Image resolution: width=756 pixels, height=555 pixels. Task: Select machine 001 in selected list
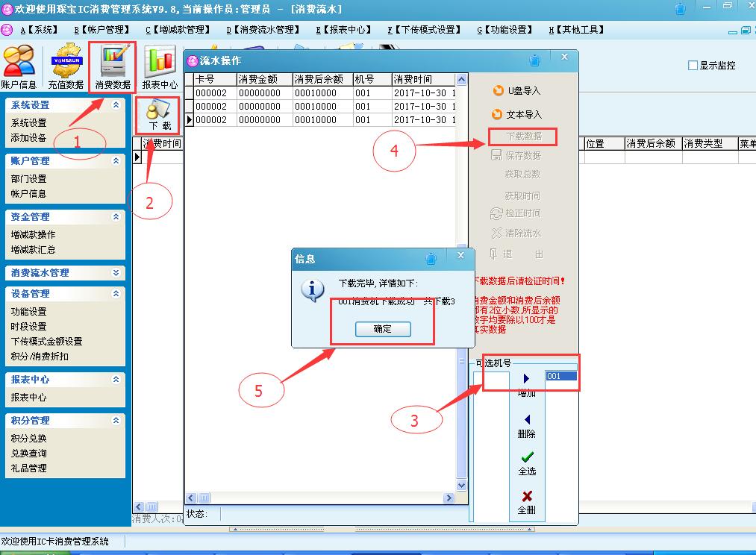click(x=561, y=376)
